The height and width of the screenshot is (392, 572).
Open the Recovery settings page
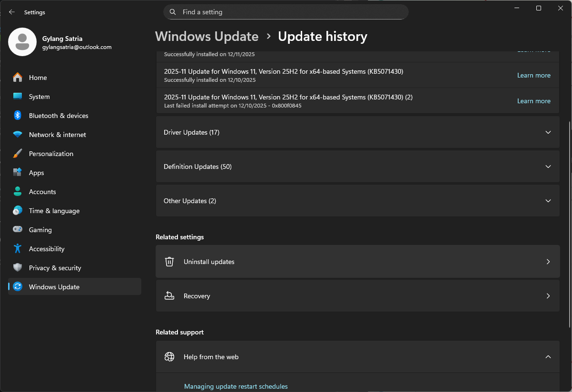coord(357,296)
